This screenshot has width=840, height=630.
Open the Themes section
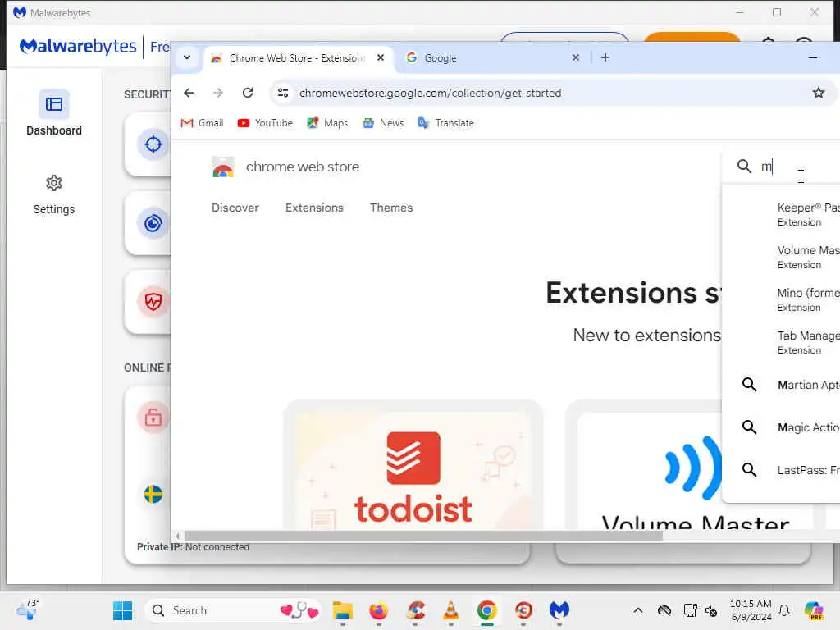pyautogui.click(x=391, y=208)
